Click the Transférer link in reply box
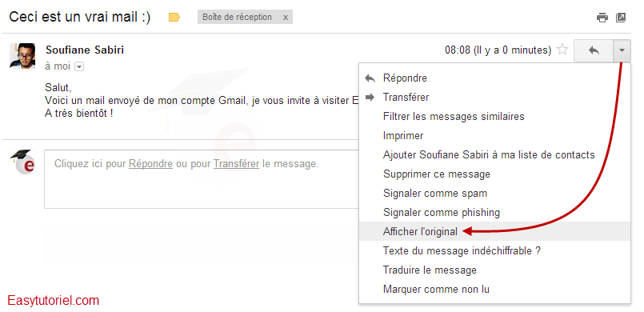 tap(236, 164)
